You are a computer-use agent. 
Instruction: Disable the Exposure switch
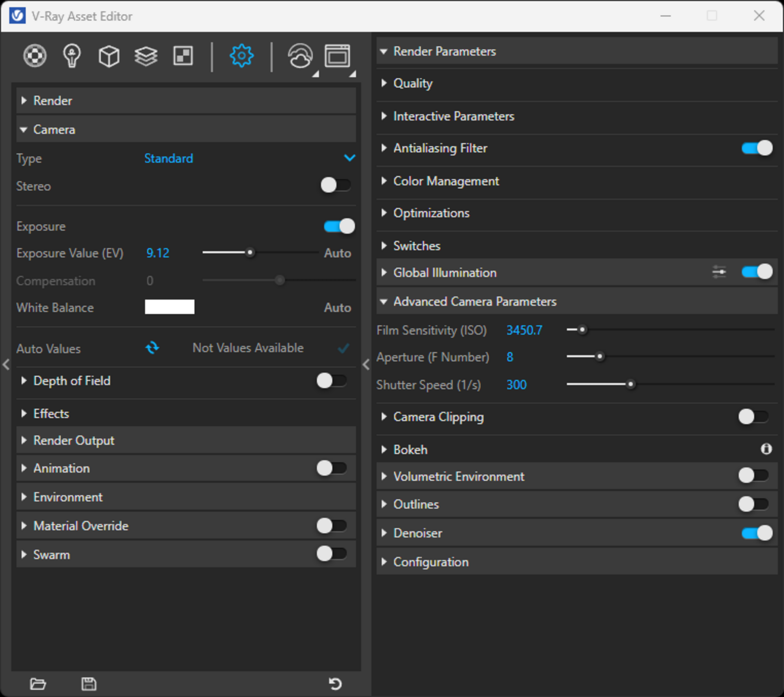click(x=339, y=226)
